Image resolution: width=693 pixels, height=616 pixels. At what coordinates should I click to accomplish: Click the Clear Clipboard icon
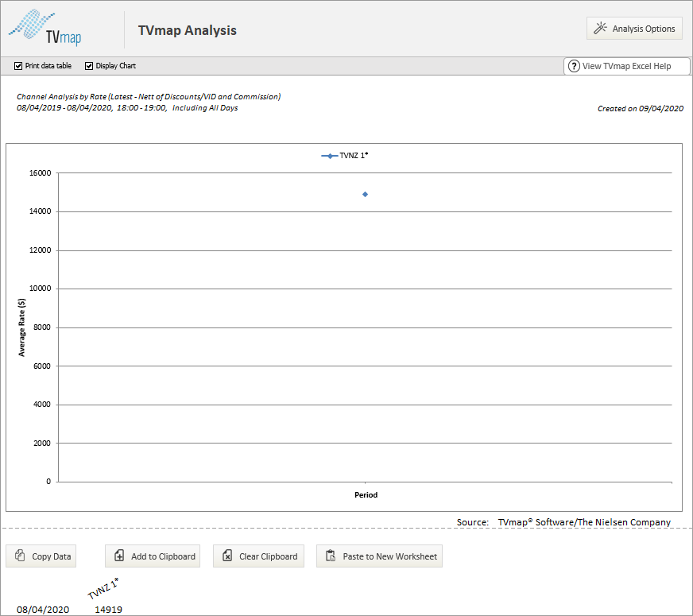(x=227, y=556)
